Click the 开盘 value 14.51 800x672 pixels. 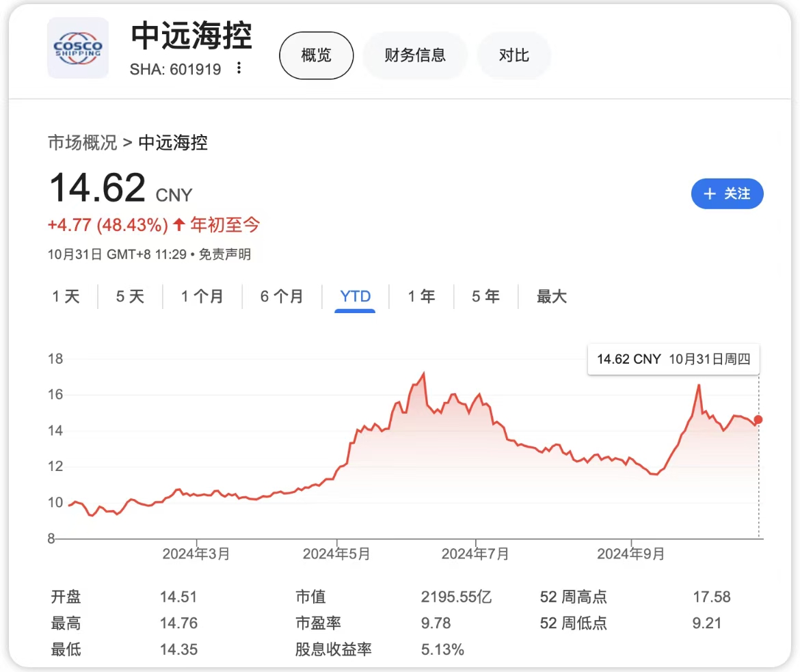pyautogui.click(x=178, y=597)
